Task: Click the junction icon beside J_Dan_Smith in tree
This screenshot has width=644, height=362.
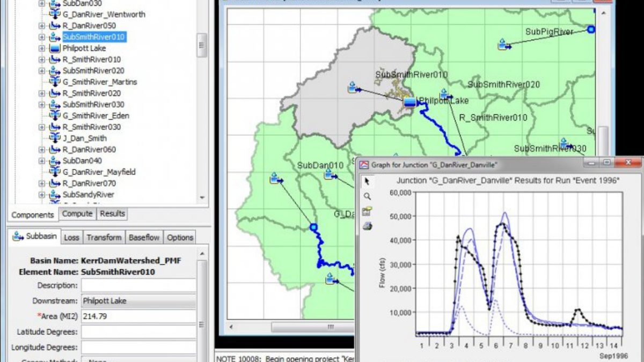Action: coord(55,138)
